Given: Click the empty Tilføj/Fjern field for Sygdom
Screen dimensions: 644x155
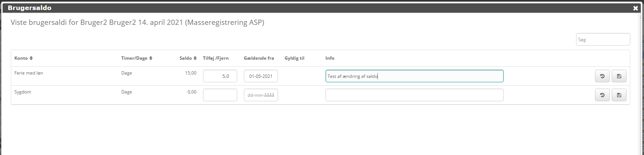Looking at the screenshot, I should [x=220, y=95].
